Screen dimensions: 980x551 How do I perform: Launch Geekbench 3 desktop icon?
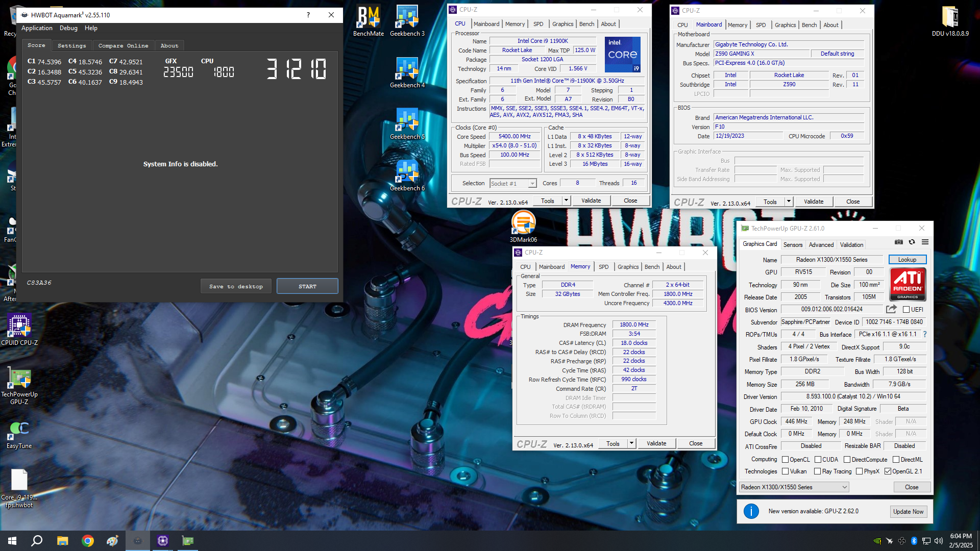(407, 20)
